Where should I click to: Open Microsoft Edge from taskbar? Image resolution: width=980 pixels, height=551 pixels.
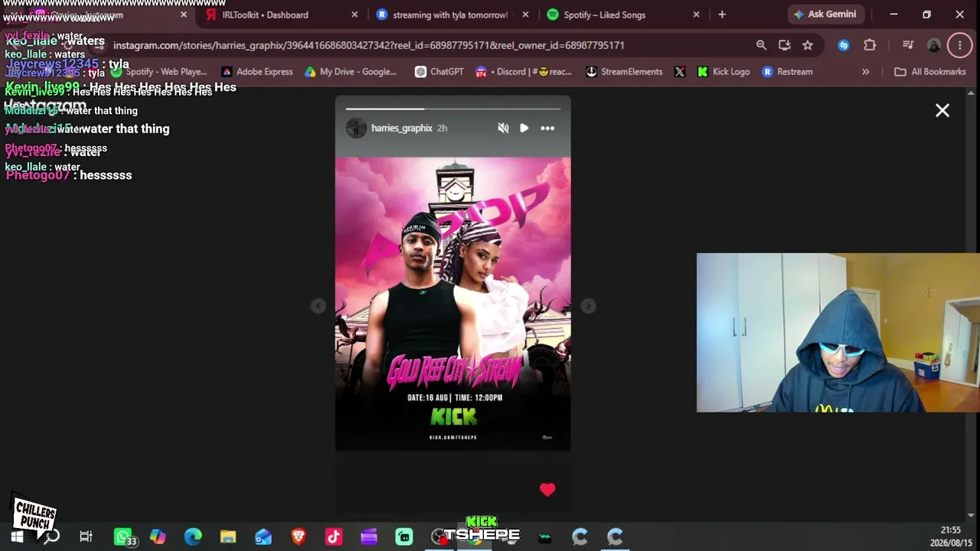click(x=193, y=537)
